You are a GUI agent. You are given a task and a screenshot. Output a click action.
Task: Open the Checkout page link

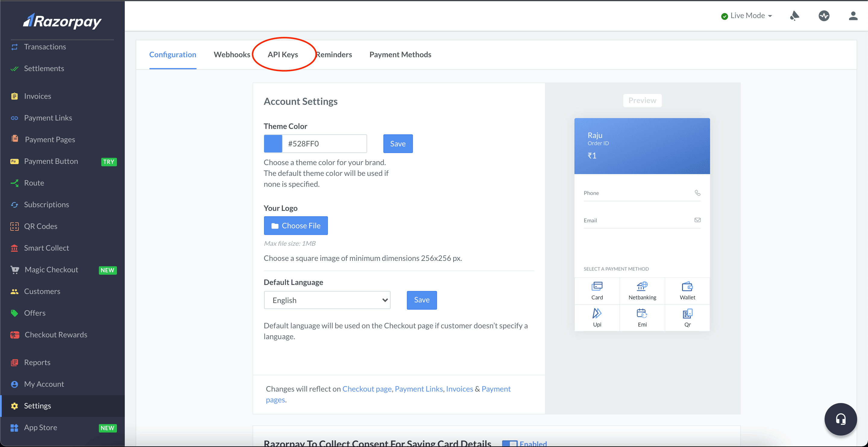[x=367, y=389]
